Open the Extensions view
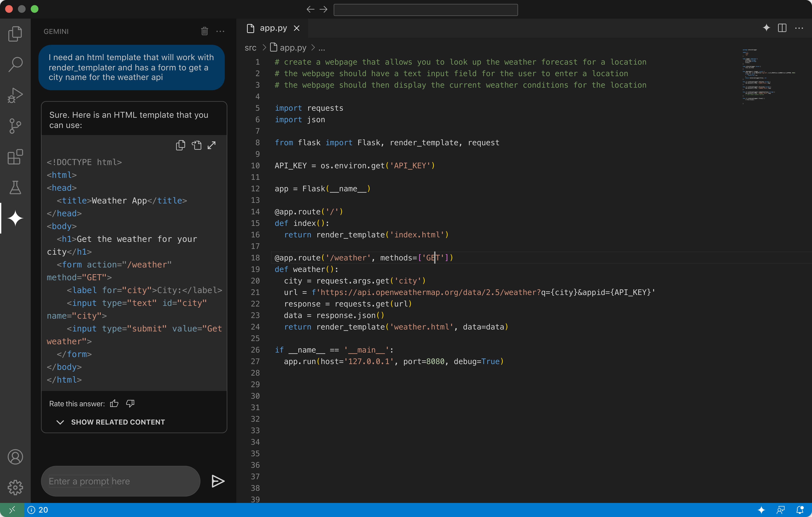Viewport: 812px width, 517px height. click(15, 157)
